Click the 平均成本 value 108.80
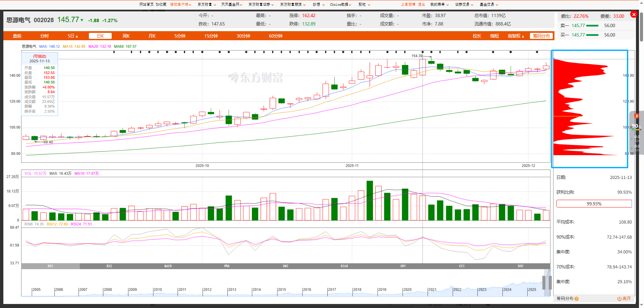The height and width of the screenshot is (308, 644). click(x=625, y=222)
